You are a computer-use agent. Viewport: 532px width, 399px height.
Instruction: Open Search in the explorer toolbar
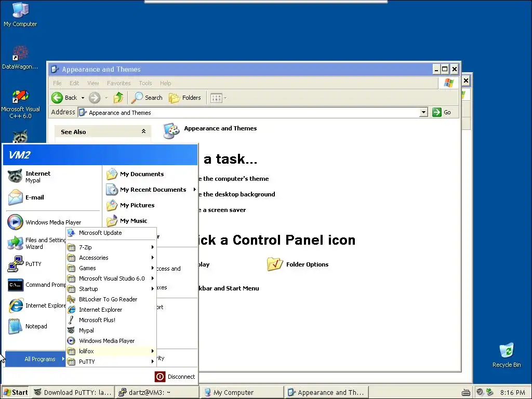[x=147, y=98]
